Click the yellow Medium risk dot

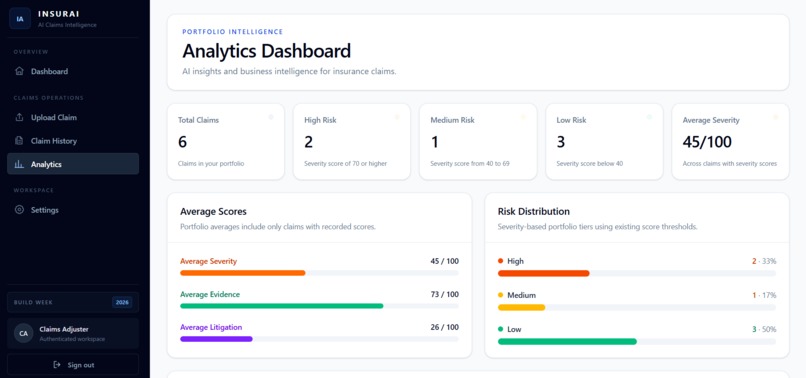pyautogui.click(x=501, y=295)
